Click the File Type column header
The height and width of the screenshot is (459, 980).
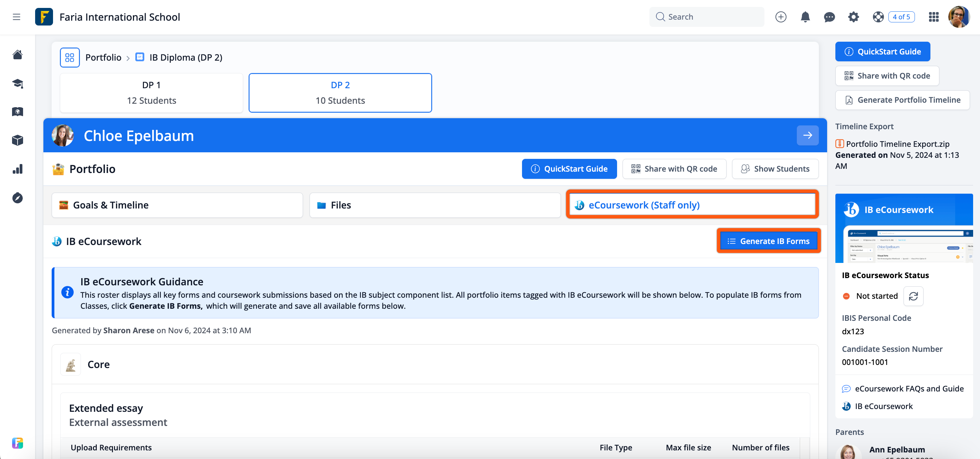(616, 448)
